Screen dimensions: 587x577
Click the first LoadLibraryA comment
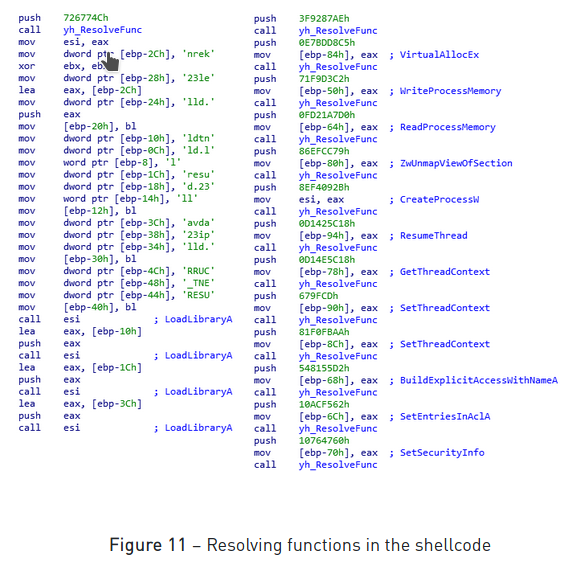(x=198, y=319)
